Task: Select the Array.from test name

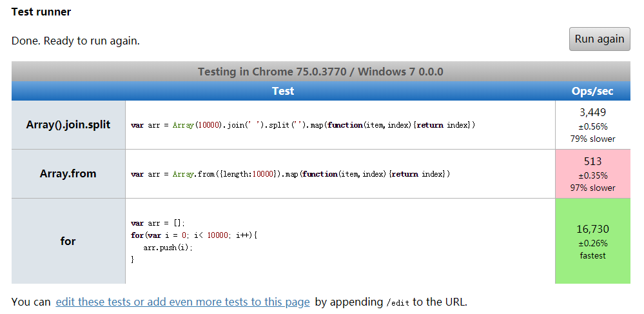Action: pos(68,174)
